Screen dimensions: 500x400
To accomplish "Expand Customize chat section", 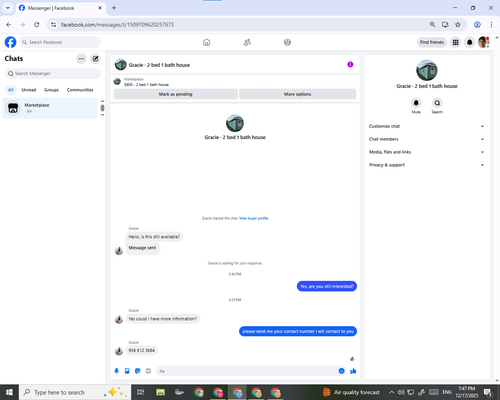I will (427, 126).
